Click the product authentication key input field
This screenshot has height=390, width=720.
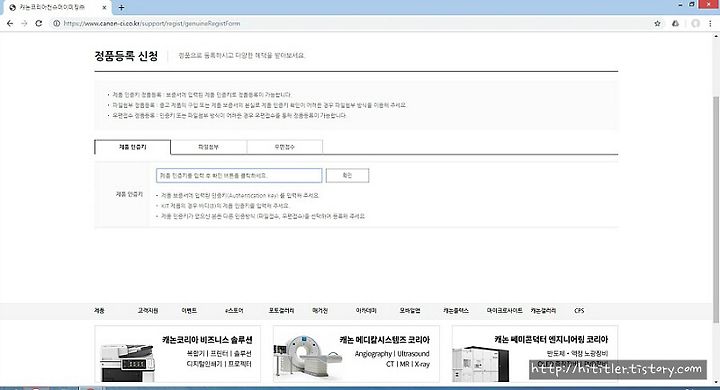(x=239, y=175)
